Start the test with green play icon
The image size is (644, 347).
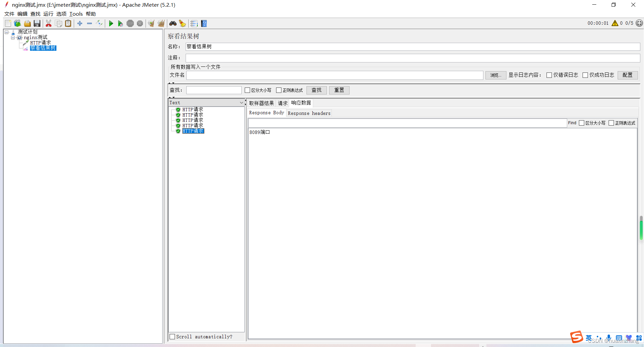pos(111,23)
